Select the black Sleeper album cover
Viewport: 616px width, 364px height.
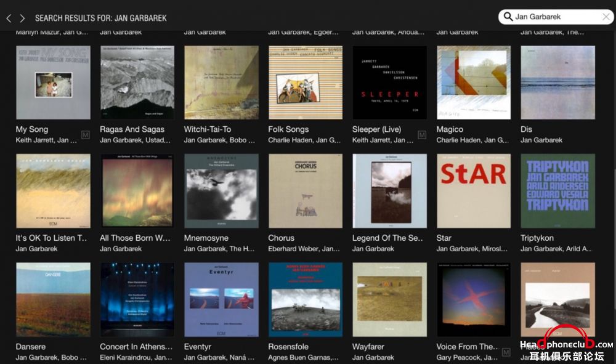click(x=390, y=83)
